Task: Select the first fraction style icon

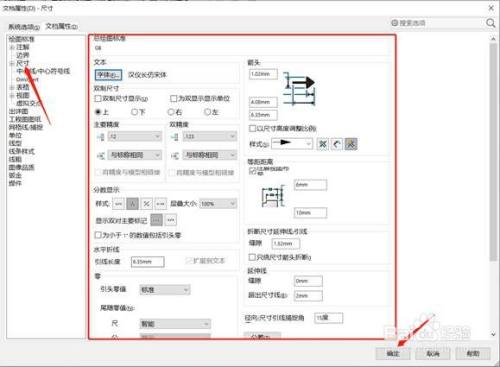Action: tap(118, 203)
